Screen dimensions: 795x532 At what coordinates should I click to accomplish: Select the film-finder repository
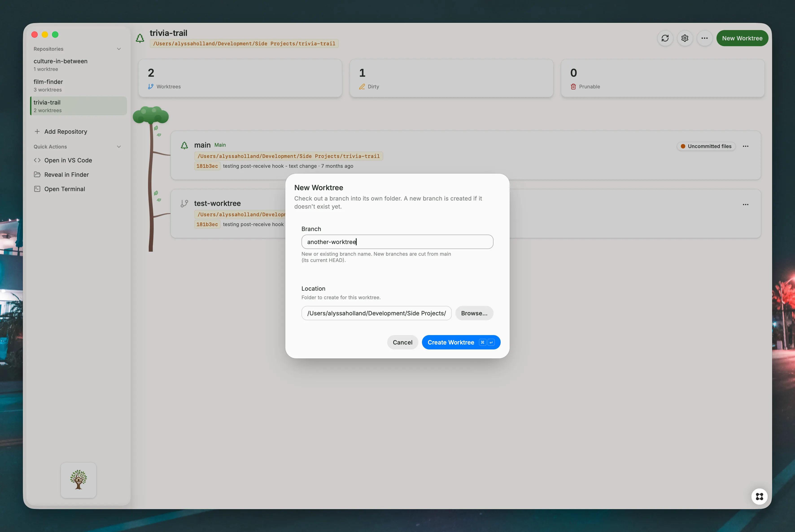pyautogui.click(x=78, y=85)
